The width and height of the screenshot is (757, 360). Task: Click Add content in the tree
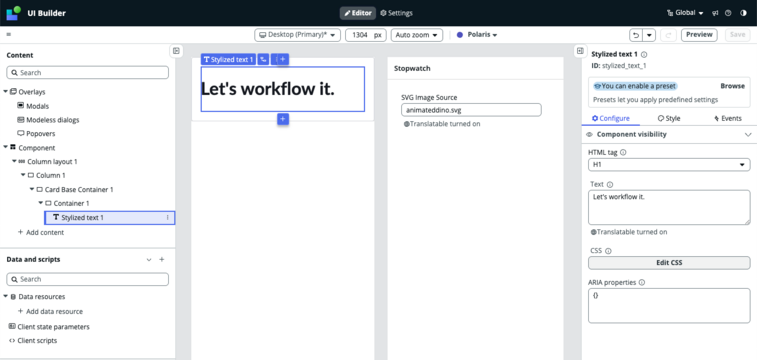[41, 232]
